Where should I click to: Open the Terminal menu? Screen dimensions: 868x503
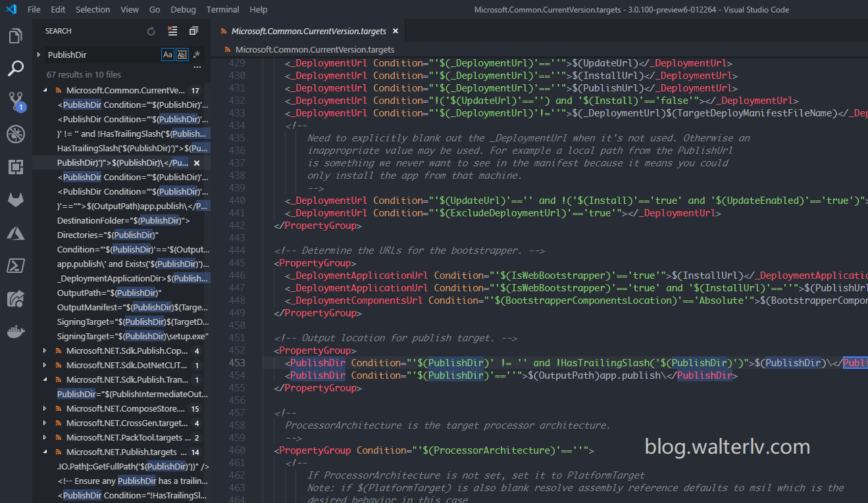click(x=222, y=9)
